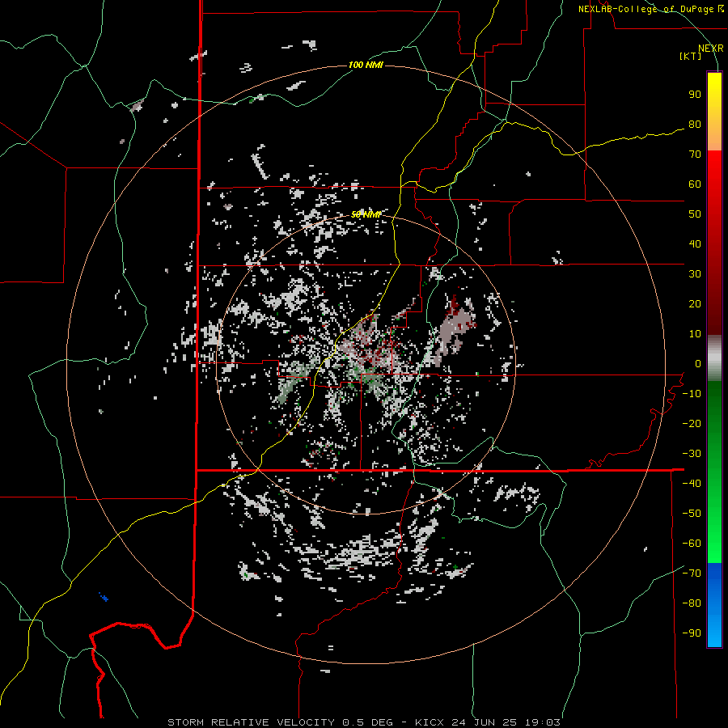Image resolution: width=728 pixels, height=728 pixels.
Task: Select the -50 scale value
Action: (x=692, y=514)
